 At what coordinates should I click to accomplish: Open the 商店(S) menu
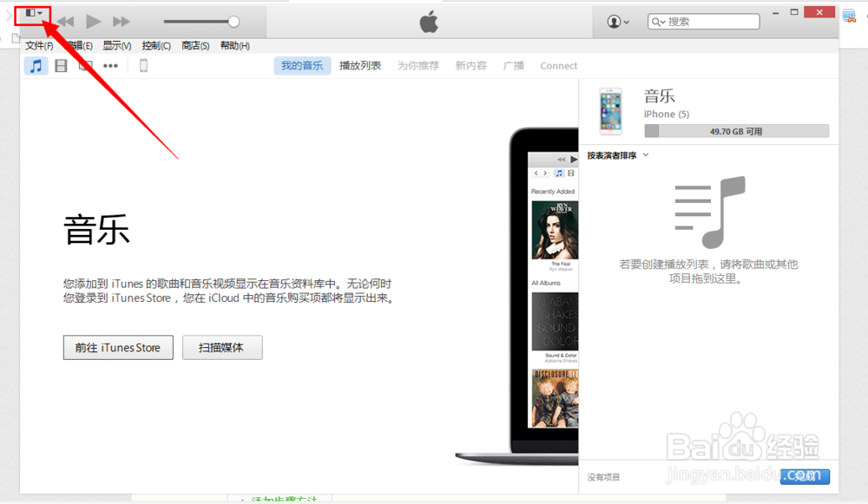tap(195, 45)
